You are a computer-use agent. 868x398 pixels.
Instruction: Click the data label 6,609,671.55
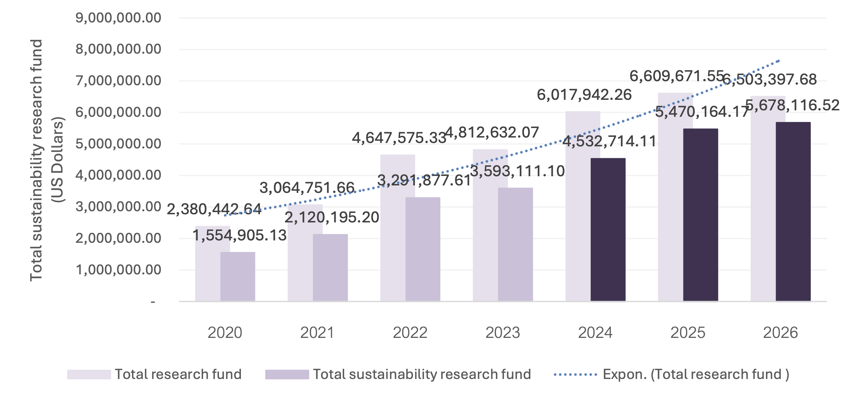(677, 76)
